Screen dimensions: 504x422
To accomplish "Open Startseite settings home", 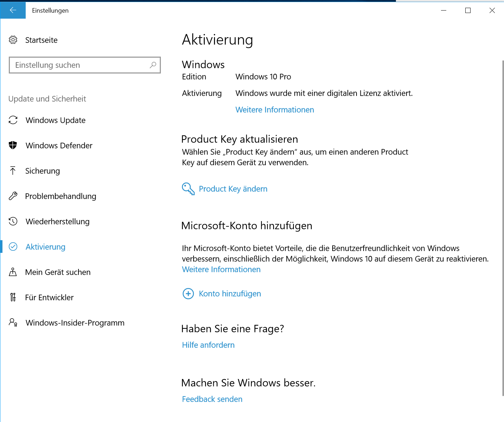I will click(42, 40).
